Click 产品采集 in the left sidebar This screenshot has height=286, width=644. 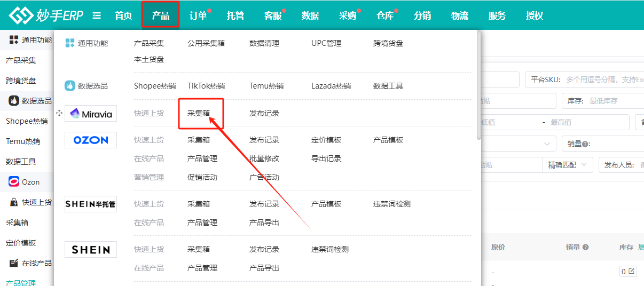pos(21,60)
